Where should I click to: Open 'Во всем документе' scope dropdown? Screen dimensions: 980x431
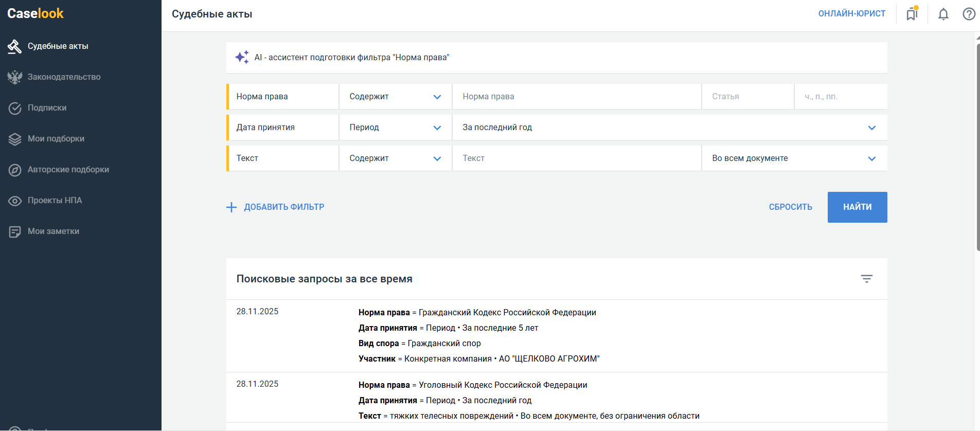pyautogui.click(x=794, y=158)
